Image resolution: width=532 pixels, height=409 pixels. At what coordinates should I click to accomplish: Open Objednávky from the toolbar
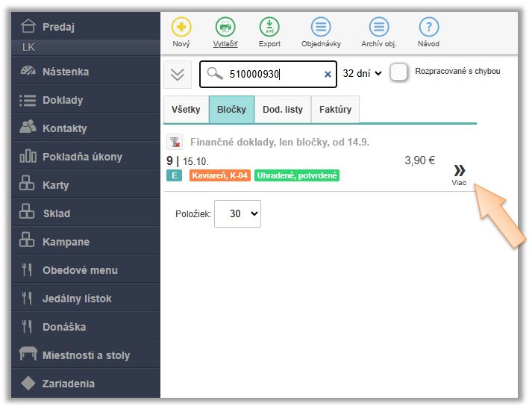[x=321, y=28]
